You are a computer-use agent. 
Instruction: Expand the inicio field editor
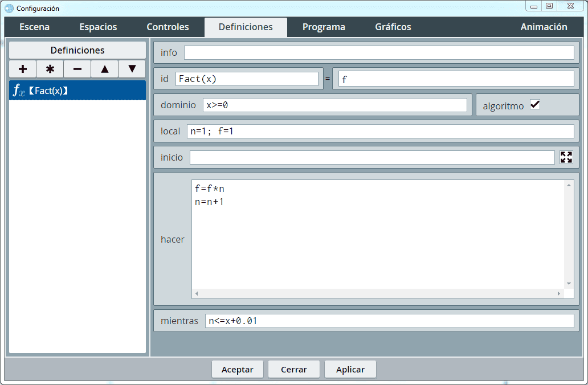pos(566,157)
